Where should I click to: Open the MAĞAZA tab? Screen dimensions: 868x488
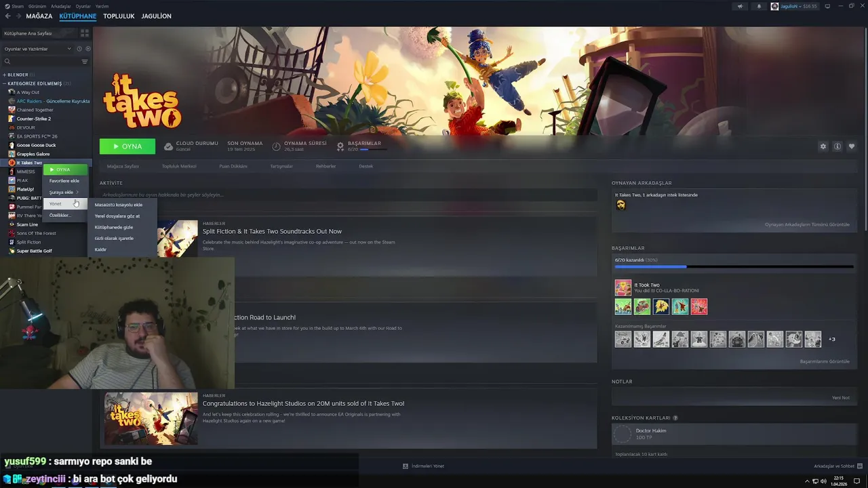pos(39,16)
